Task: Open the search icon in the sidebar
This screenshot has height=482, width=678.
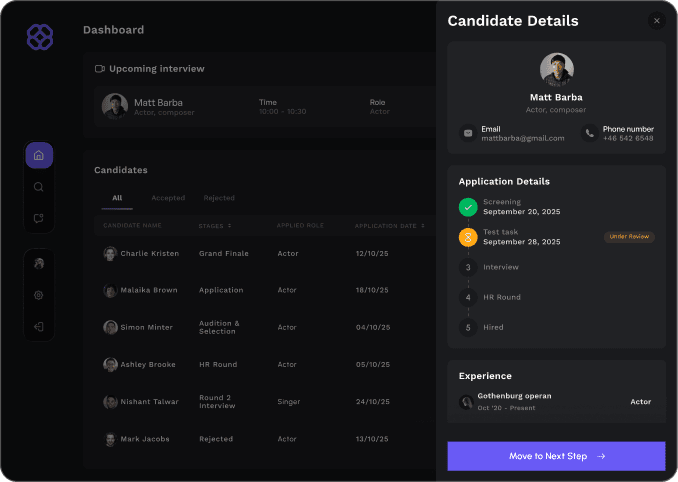Action: [x=38, y=187]
